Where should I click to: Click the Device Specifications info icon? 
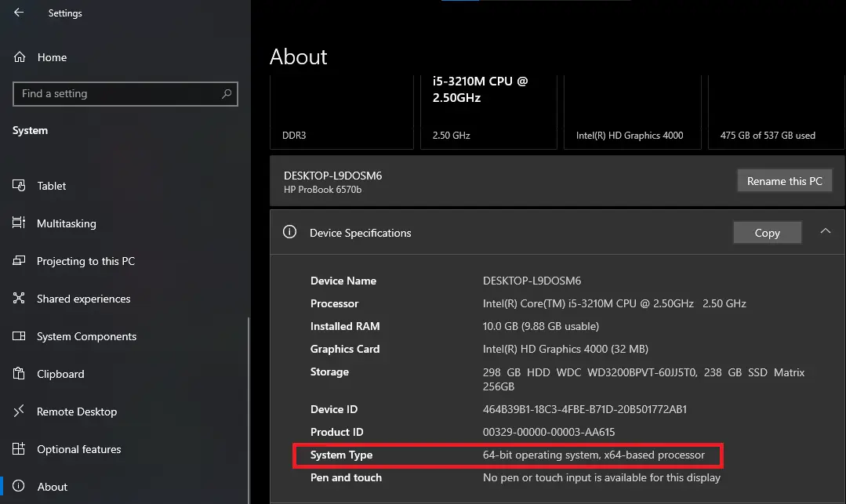pyautogui.click(x=289, y=232)
